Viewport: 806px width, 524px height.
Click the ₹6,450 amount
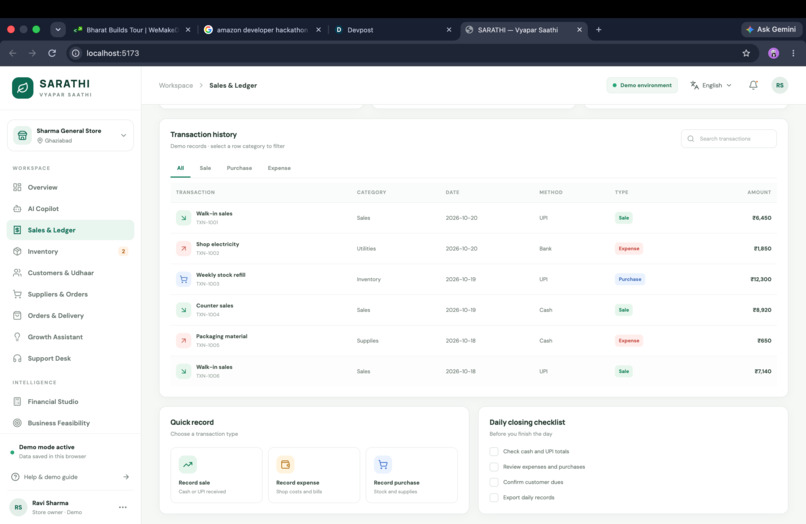pos(761,218)
